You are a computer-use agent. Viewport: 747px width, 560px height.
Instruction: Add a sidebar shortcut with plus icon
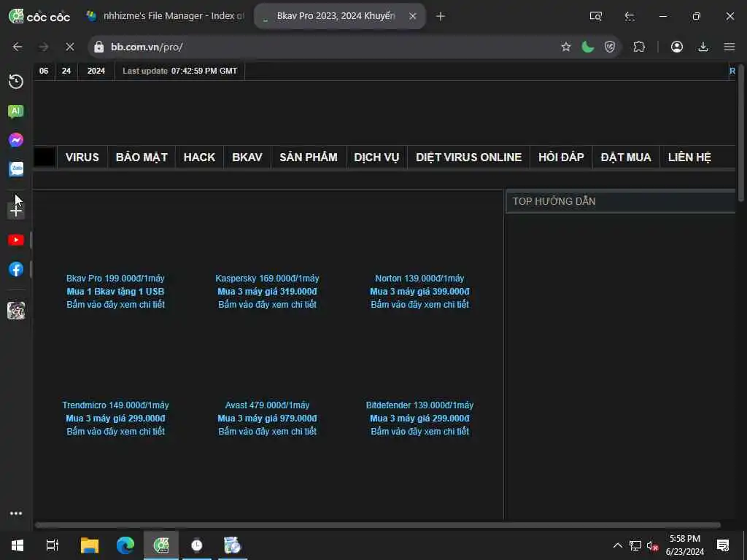16,211
